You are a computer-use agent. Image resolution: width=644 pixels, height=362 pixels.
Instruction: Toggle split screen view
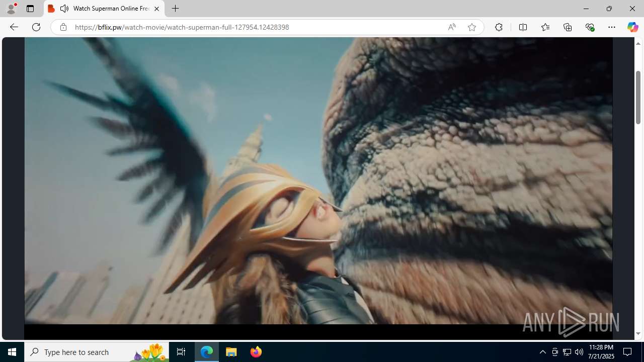point(523,27)
